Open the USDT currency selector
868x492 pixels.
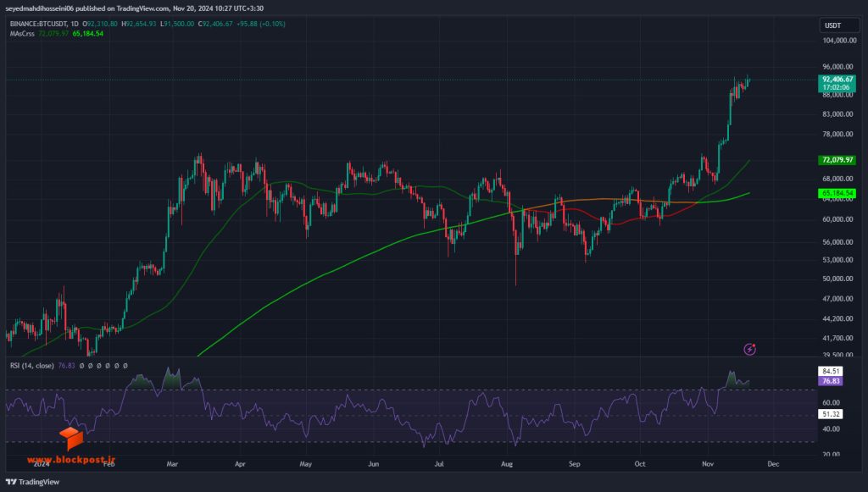[x=839, y=25]
